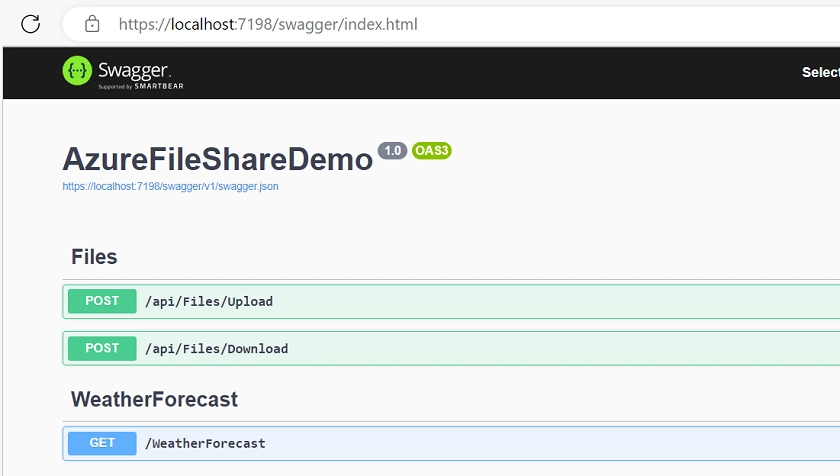Click the POST badge on Download row
Image resolution: width=840 pixels, height=476 pixels.
pyautogui.click(x=102, y=348)
